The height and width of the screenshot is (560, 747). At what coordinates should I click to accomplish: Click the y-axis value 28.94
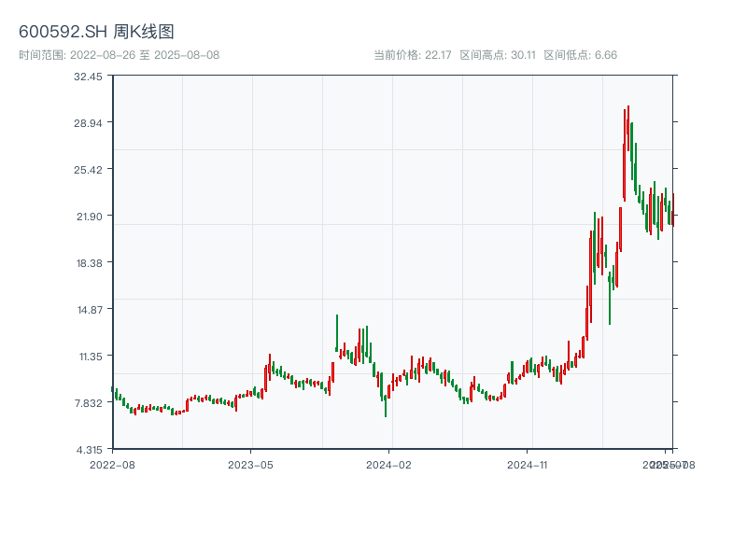tap(88, 123)
